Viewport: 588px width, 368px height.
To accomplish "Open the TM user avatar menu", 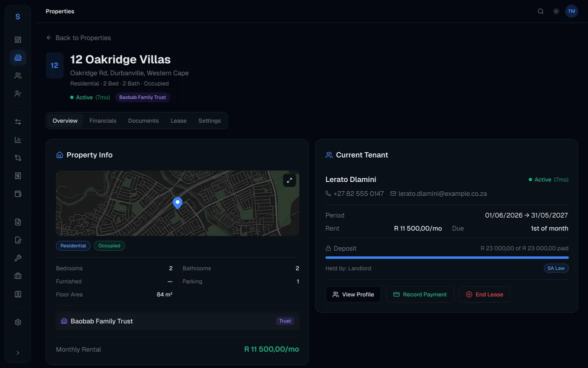I will [x=571, y=11].
